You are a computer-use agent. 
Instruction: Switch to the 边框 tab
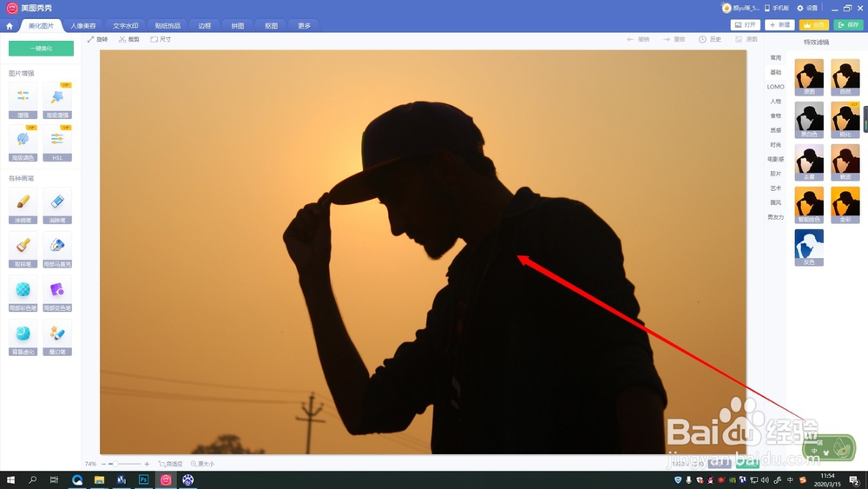point(205,25)
